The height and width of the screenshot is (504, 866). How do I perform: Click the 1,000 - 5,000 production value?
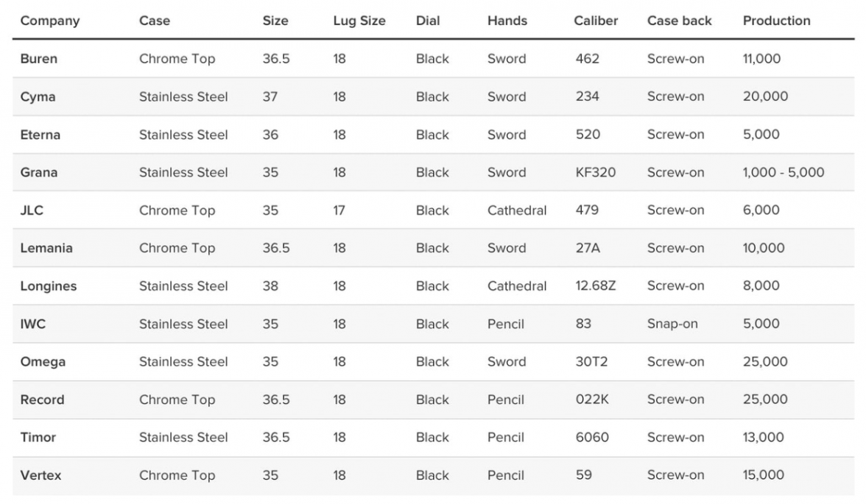[783, 173]
